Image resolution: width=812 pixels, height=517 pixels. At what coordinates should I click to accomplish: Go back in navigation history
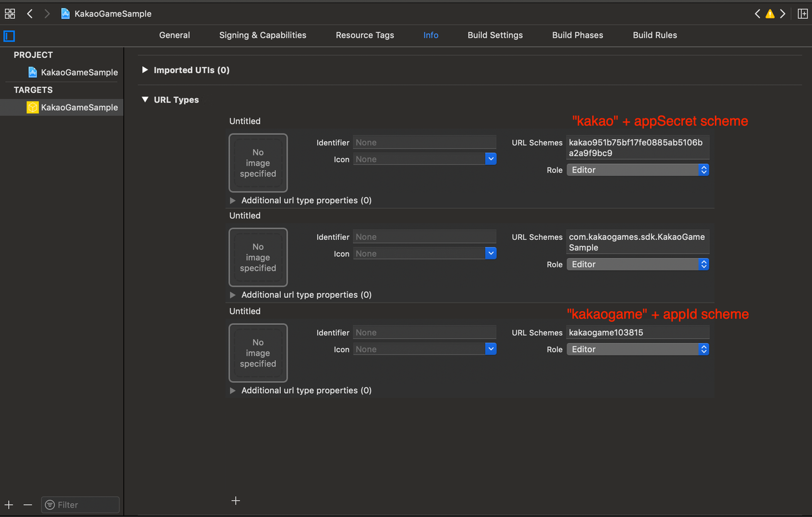coord(30,13)
